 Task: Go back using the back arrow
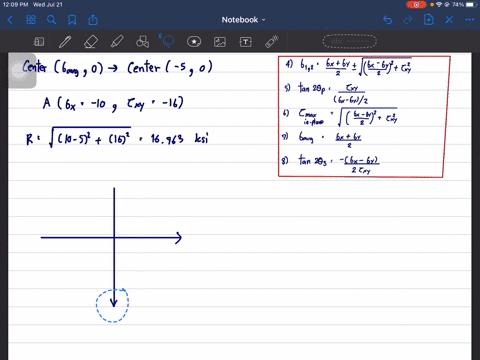tap(10, 20)
